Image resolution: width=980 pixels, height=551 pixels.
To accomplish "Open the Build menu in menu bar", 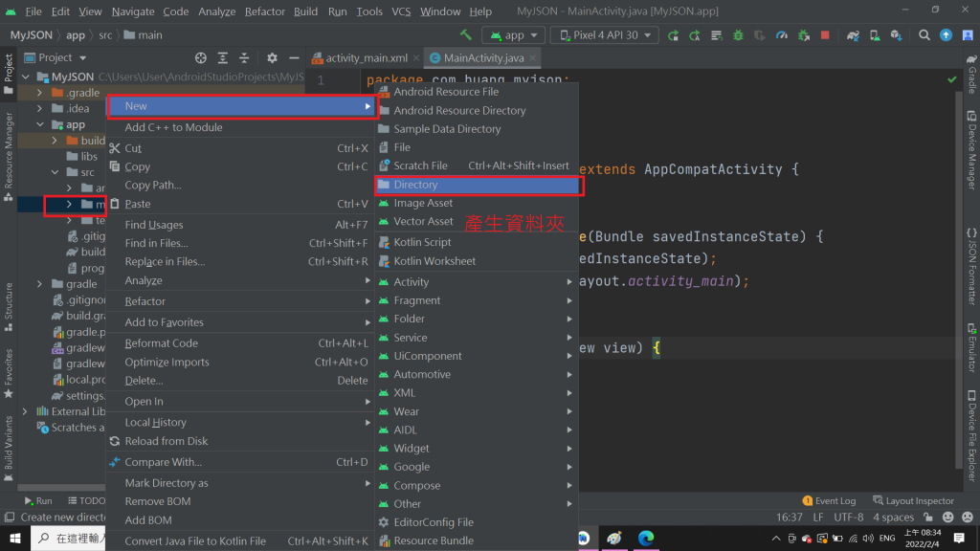I will click(x=305, y=11).
